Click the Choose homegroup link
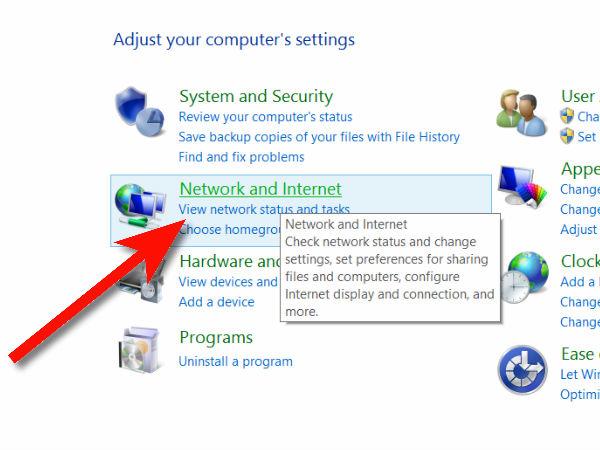Viewport: 600px width, 450px height. tap(230, 230)
